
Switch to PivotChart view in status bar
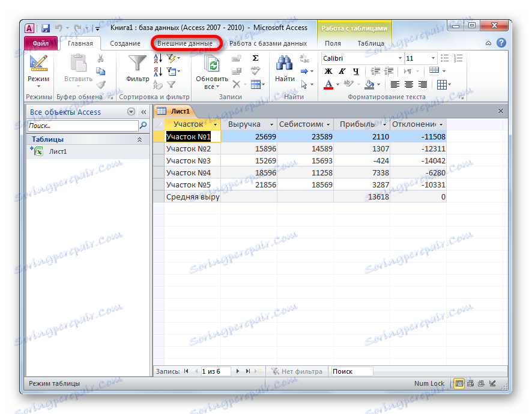click(481, 383)
